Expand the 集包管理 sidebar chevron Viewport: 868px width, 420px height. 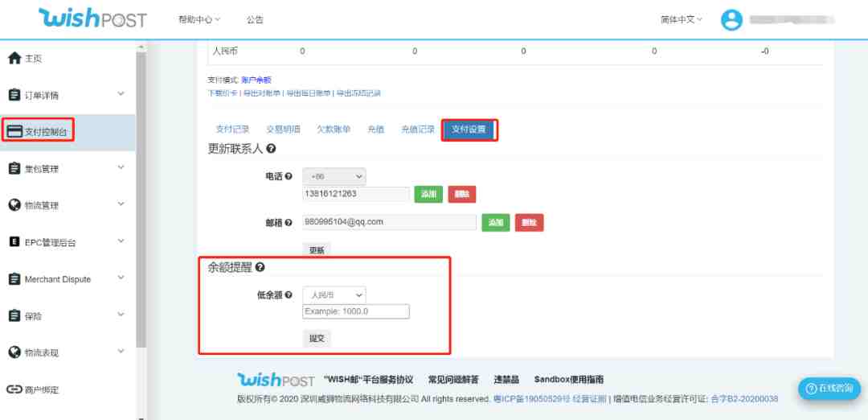[121, 168]
